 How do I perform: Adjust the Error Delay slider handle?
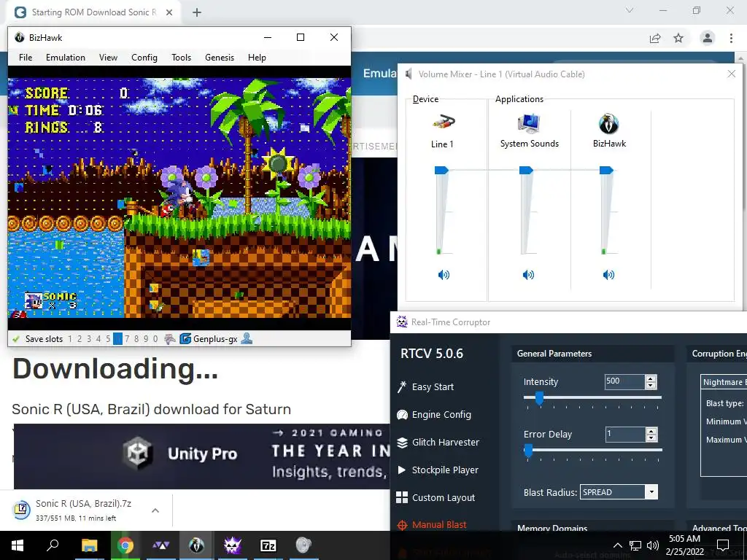click(x=528, y=451)
